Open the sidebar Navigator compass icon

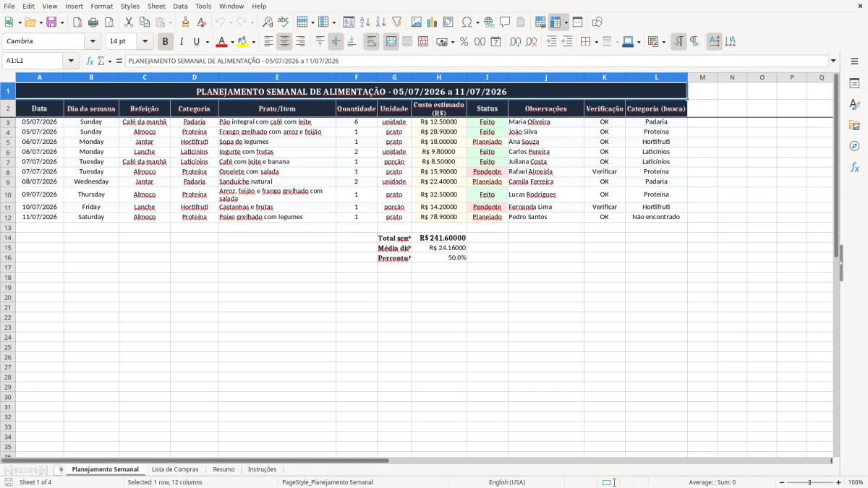tap(854, 146)
